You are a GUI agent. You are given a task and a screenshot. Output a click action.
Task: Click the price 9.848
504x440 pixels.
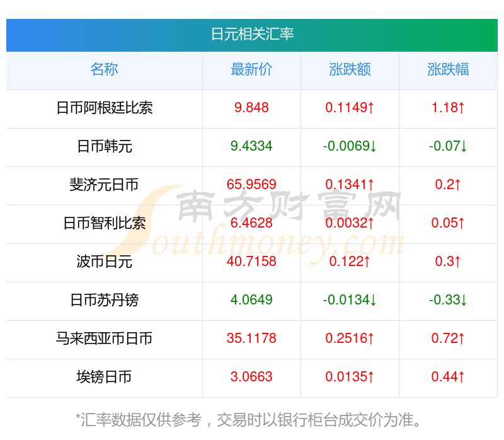[x=251, y=107]
